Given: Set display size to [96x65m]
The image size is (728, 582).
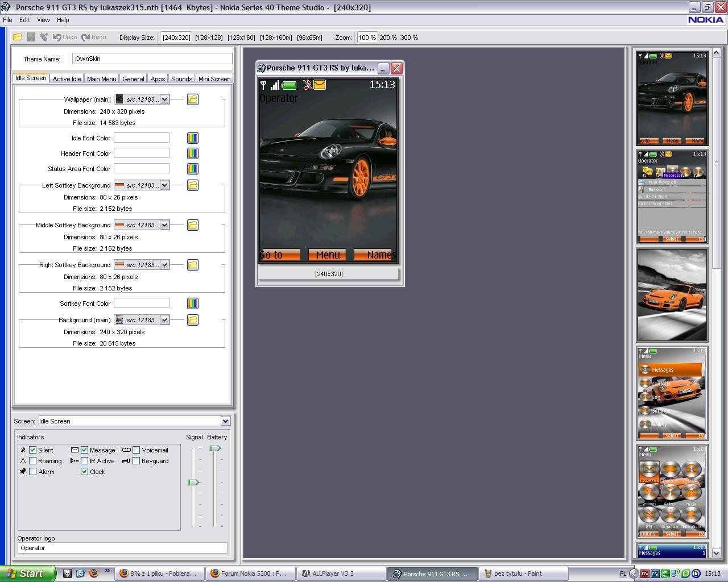Looking at the screenshot, I should (x=309, y=38).
